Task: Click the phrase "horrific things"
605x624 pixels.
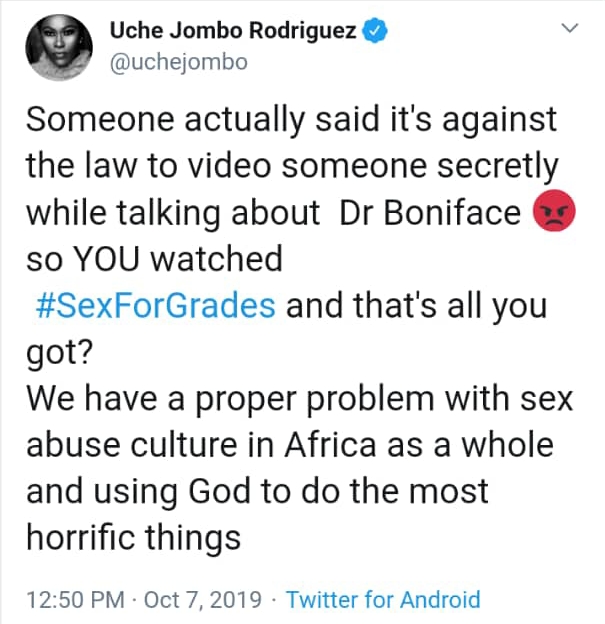Action: [x=133, y=538]
